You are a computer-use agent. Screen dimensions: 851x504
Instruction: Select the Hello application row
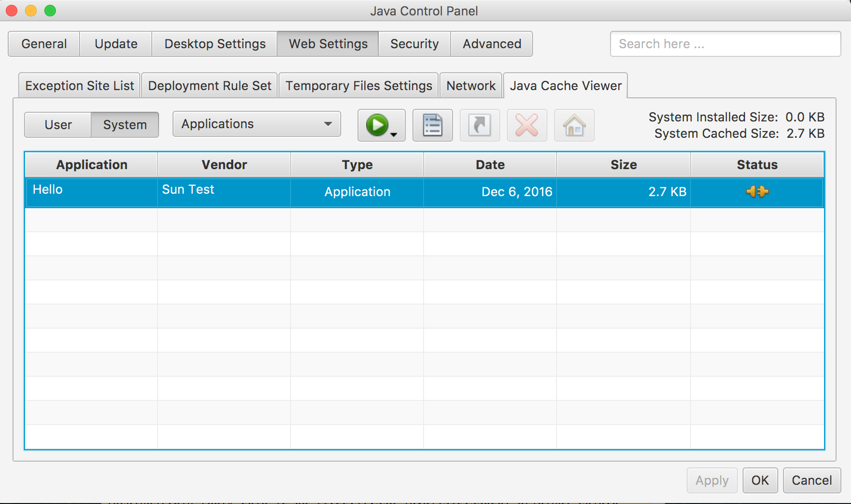[x=92, y=192]
